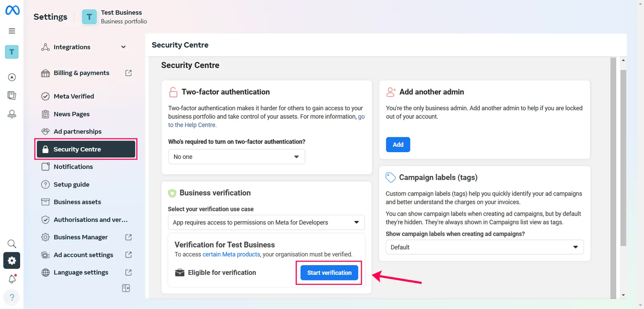
Task: Collapse the sidebar panel icon
Action: click(x=126, y=288)
